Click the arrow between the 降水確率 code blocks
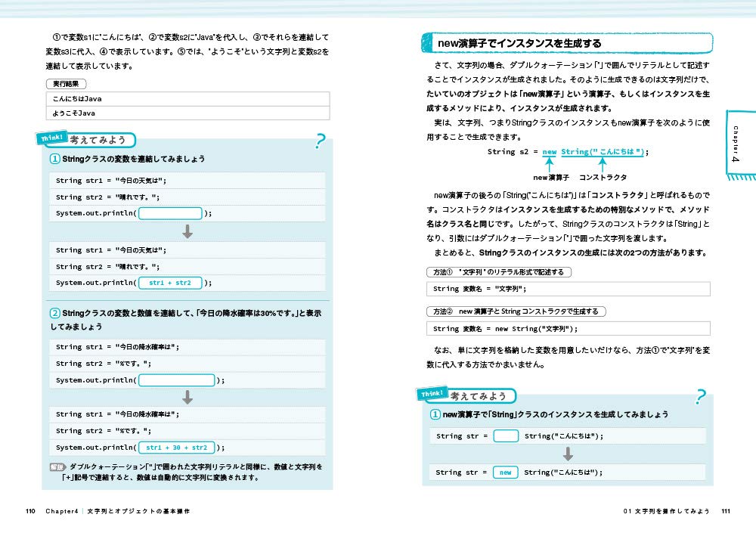This screenshot has width=756, height=536. click(x=187, y=397)
